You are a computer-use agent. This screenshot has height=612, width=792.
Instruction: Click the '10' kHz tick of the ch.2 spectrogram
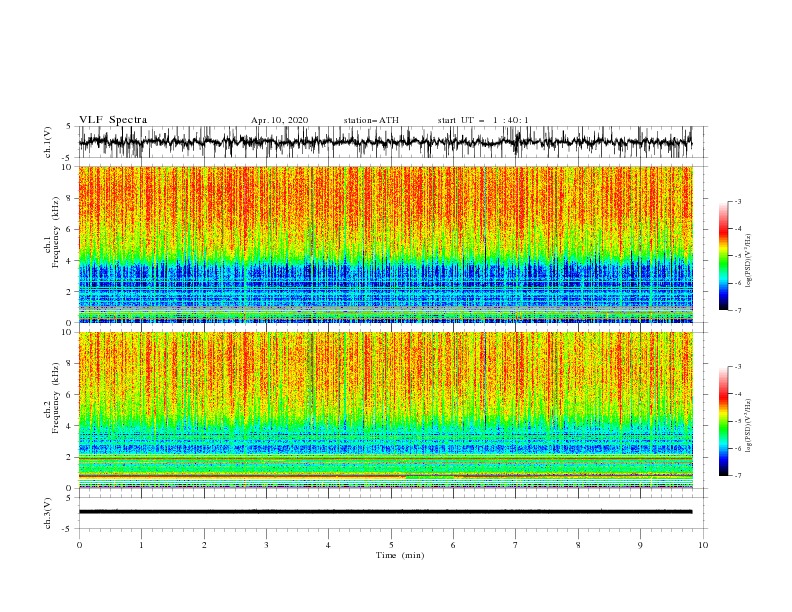tap(67, 332)
